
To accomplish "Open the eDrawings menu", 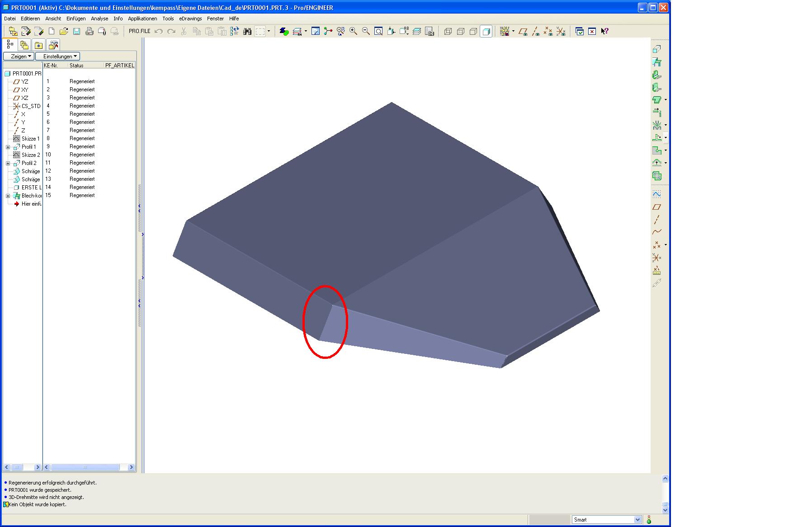I will 190,19.
